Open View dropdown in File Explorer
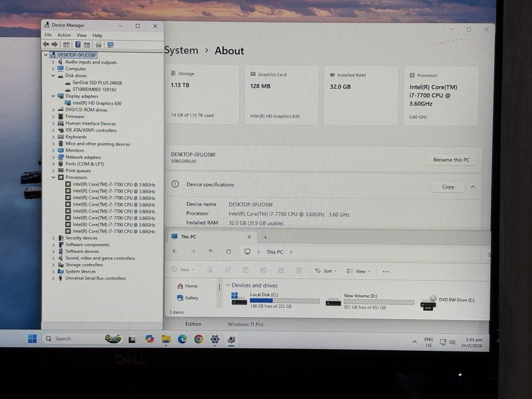This screenshot has height=399, width=532. point(359,271)
